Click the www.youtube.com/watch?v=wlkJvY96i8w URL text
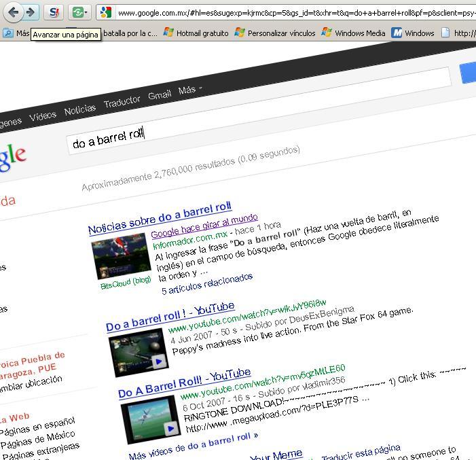The image size is (476, 460). tap(247, 316)
